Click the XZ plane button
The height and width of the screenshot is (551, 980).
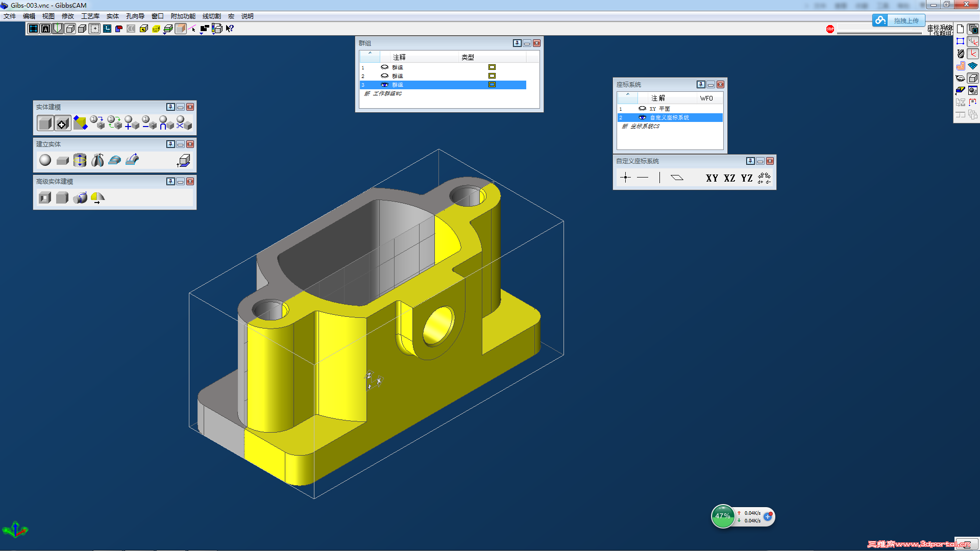pyautogui.click(x=729, y=178)
